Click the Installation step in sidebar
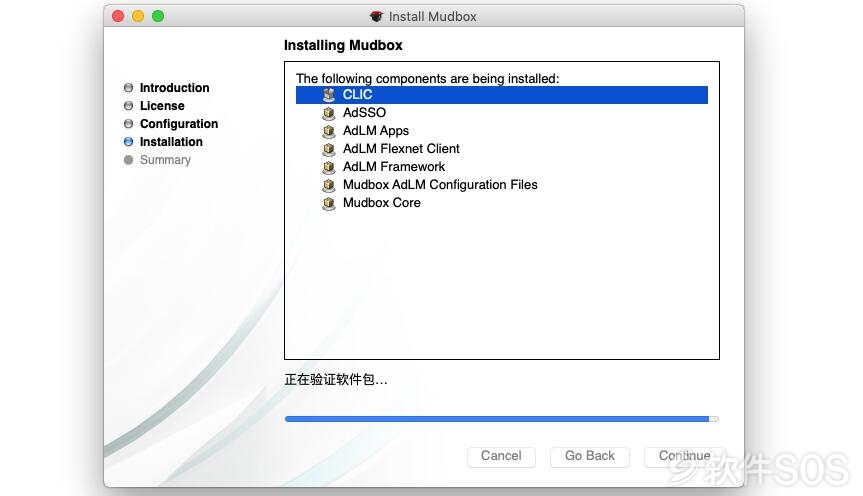The width and height of the screenshot is (863, 496). 171,142
